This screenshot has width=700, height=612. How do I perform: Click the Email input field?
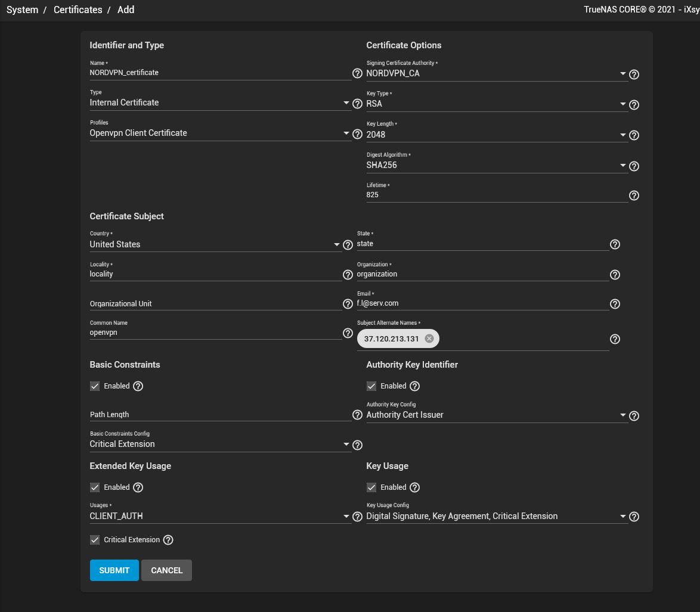(482, 303)
